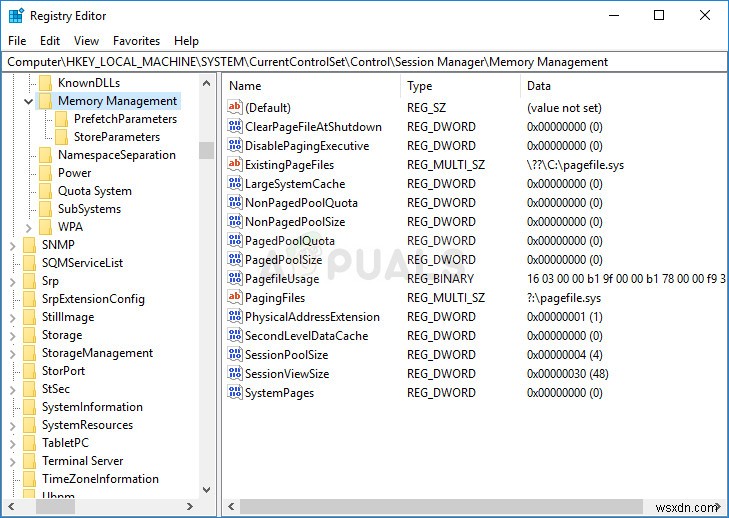Click the SNMP key folder icon
The image size is (729, 518).
point(29,245)
